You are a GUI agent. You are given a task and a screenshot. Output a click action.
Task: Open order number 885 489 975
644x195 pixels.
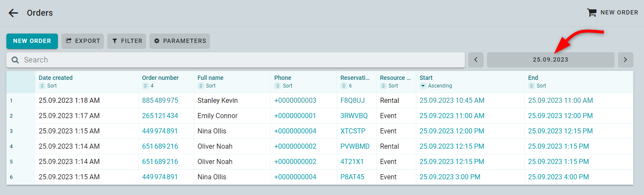(160, 101)
